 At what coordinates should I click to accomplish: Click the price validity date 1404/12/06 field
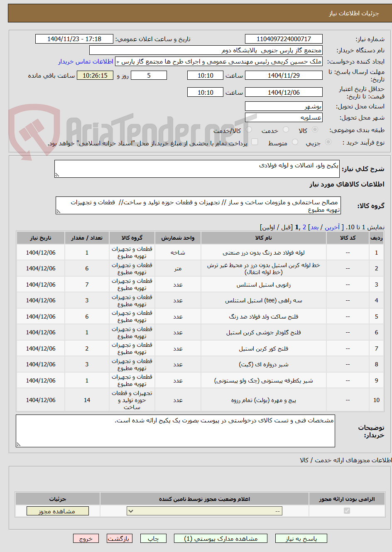tap(284, 92)
